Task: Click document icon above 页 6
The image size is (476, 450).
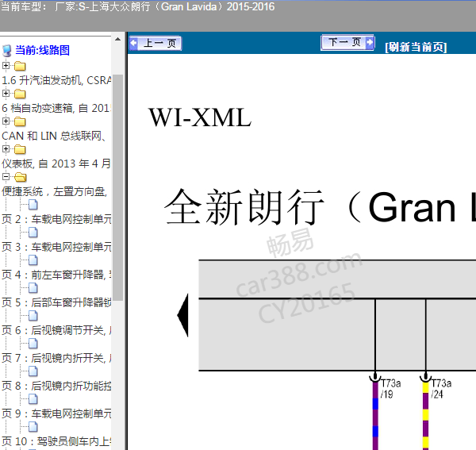Action: point(33,316)
